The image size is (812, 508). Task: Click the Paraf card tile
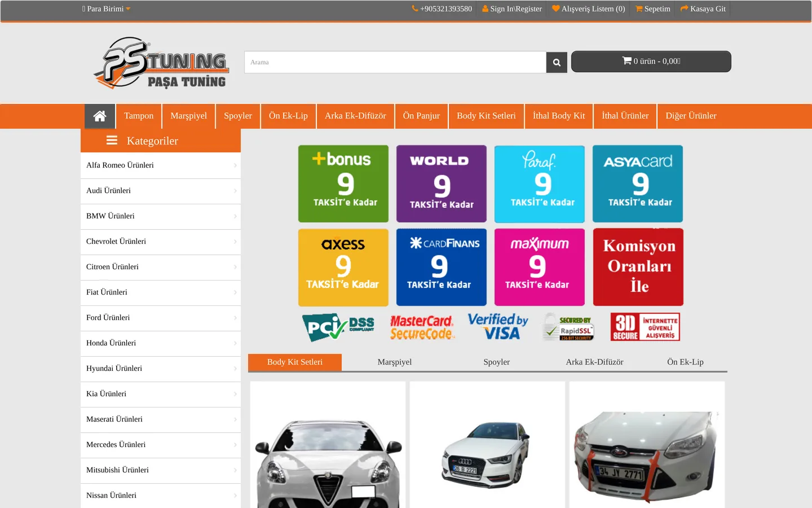(x=540, y=184)
